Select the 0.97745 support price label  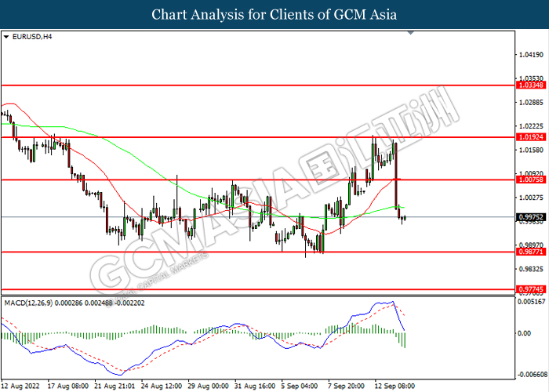(531, 289)
